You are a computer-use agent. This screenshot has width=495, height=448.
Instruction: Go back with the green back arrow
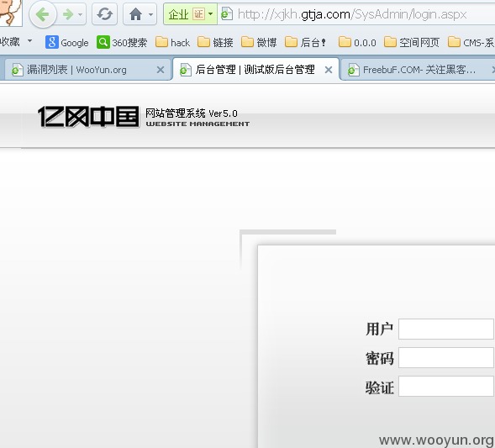tap(43, 14)
